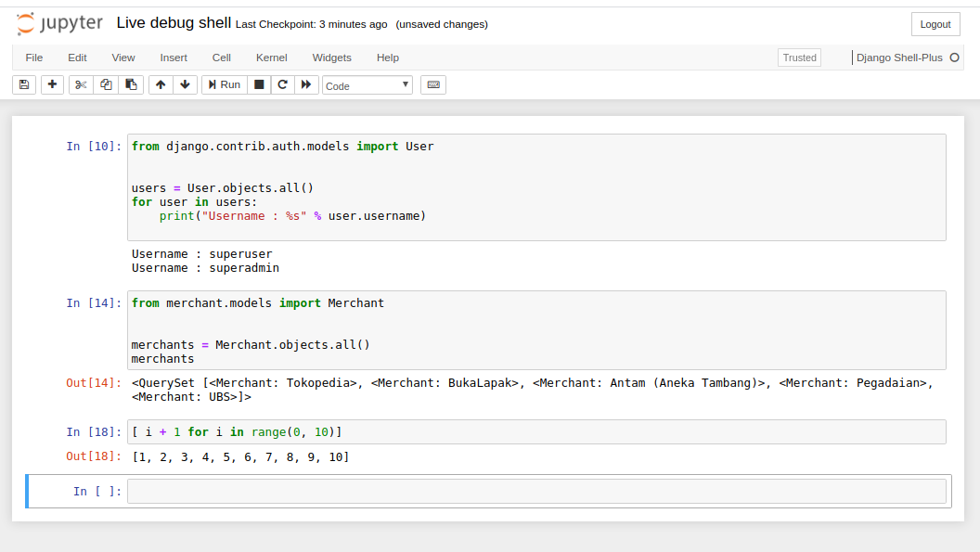Open the Edit menu

click(78, 58)
